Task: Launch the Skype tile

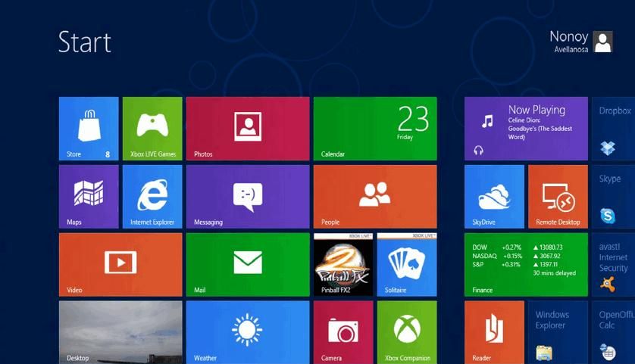Action: [x=613, y=197]
